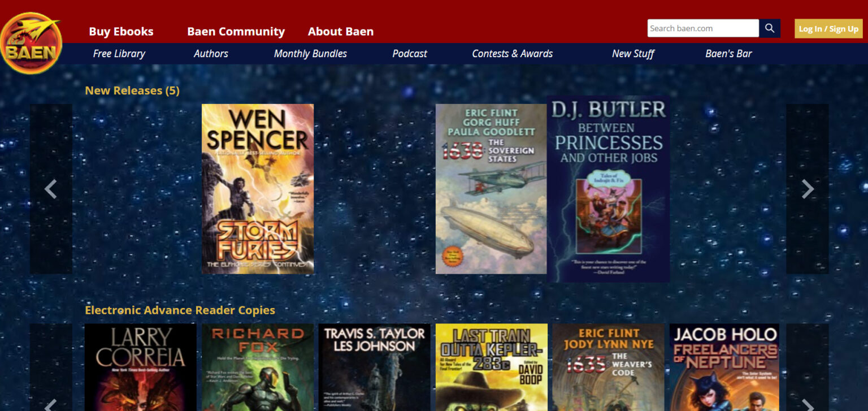This screenshot has width=868, height=411.
Task: Open the Baen Podcast page
Action: click(x=409, y=54)
